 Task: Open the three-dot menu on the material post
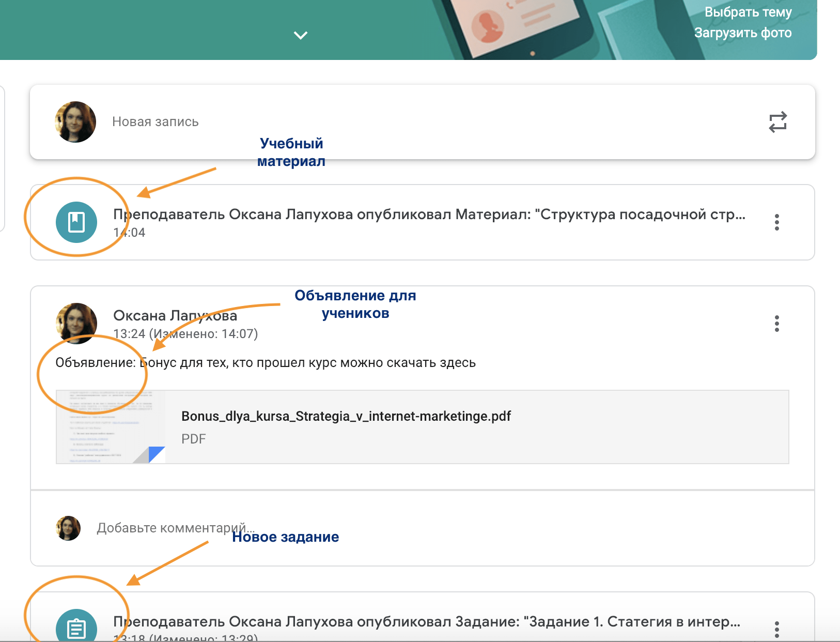(x=776, y=222)
